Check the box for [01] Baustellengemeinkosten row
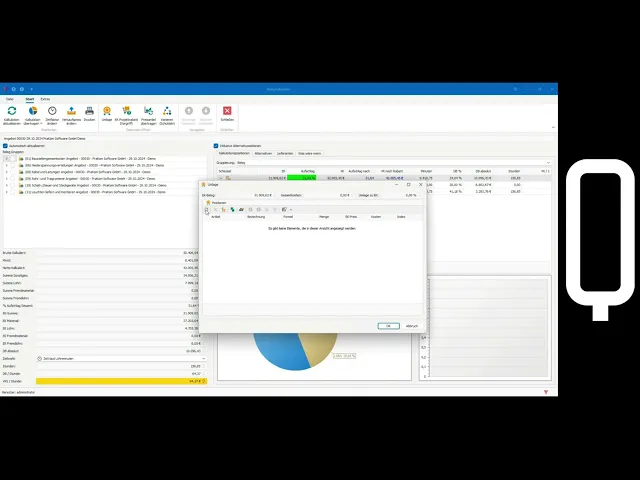This screenshot has height=480, width=640. pos(13,159)
